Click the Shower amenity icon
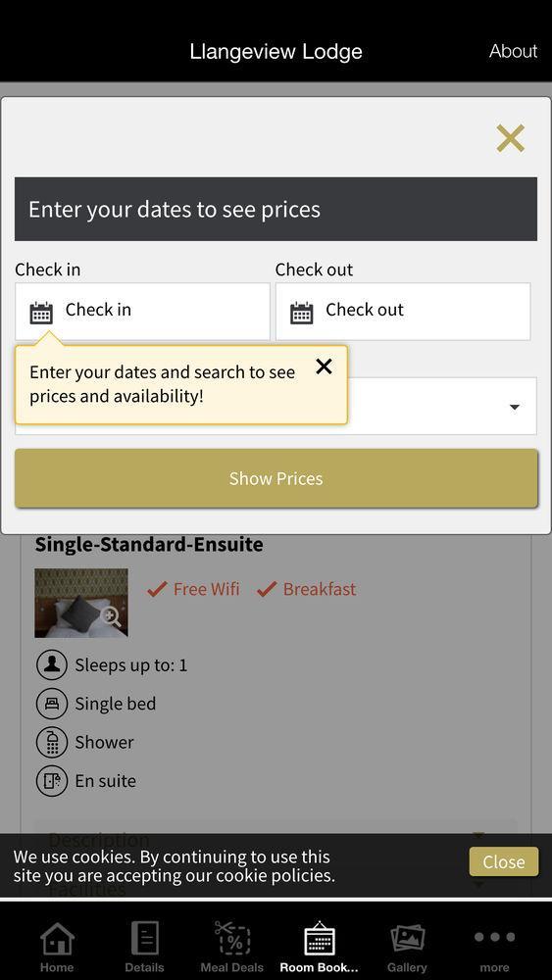552x980 pixels. pyautogui.click(x=52, y=743)
